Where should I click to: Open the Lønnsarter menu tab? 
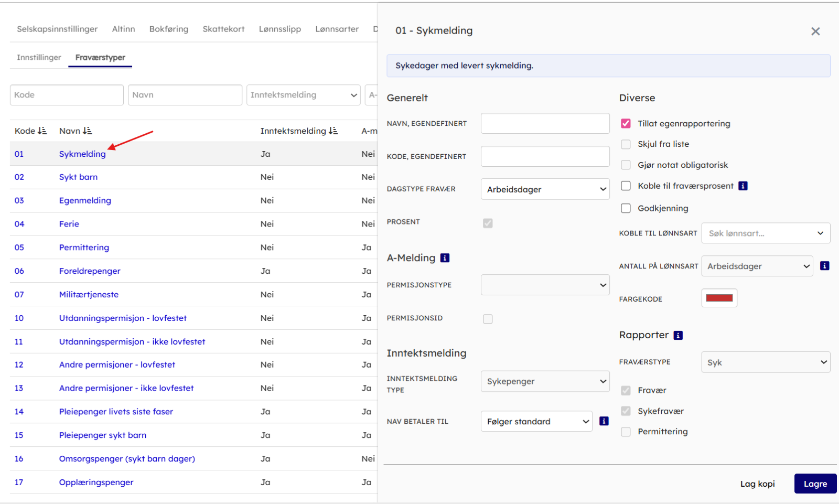point(337,29)
